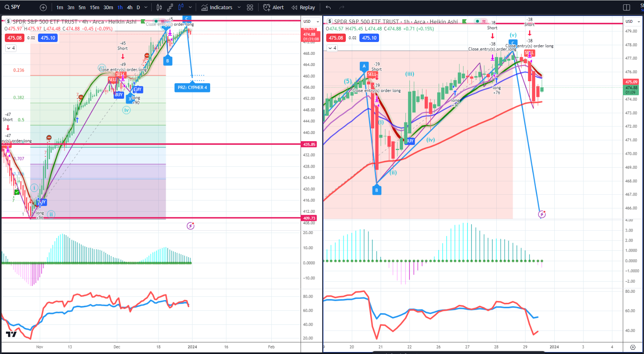Start Bar Replay mode
The height and width of the screenshot is (354, 644).
tap(303, 7)
